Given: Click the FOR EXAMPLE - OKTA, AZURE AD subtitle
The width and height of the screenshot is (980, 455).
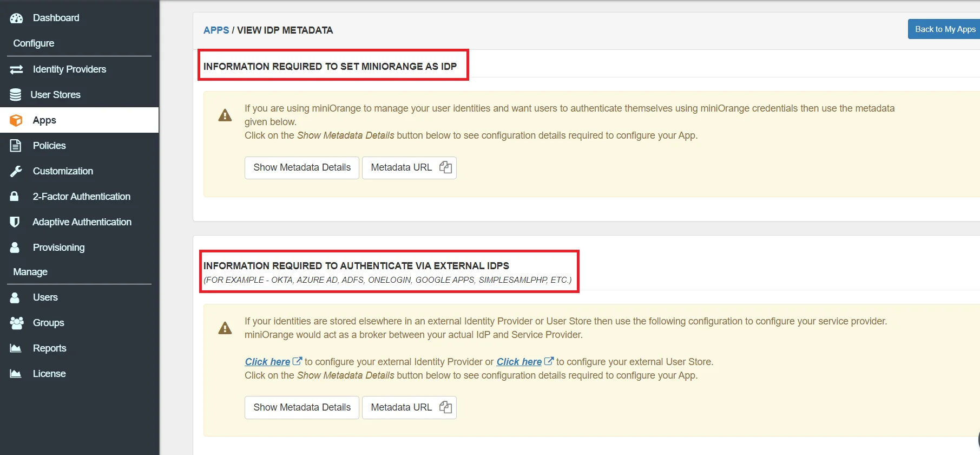Looking at the screenshot, I should (387, 280).
